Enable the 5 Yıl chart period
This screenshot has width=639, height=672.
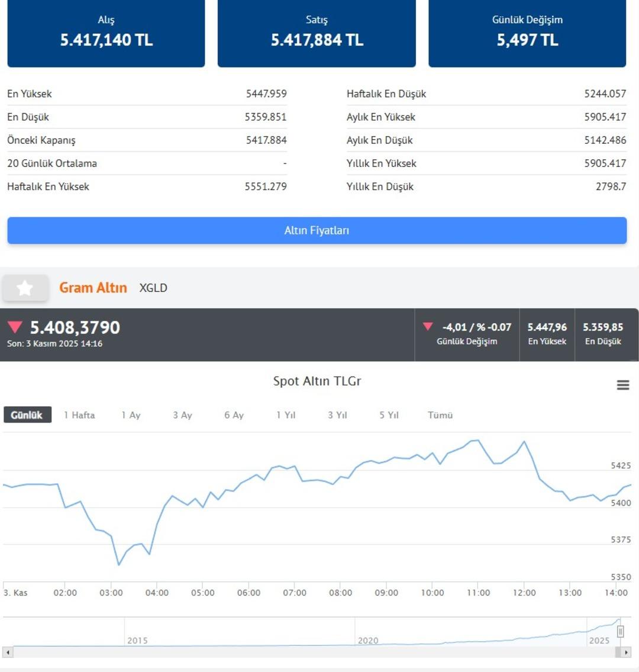[389, 415]
